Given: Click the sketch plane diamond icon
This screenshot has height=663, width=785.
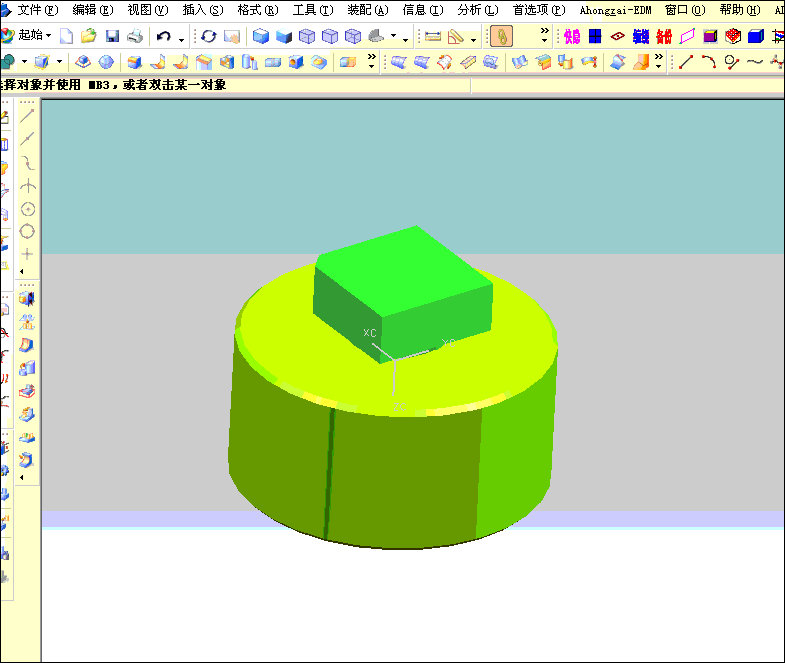Looking at the screenshot, I should 83,62.
